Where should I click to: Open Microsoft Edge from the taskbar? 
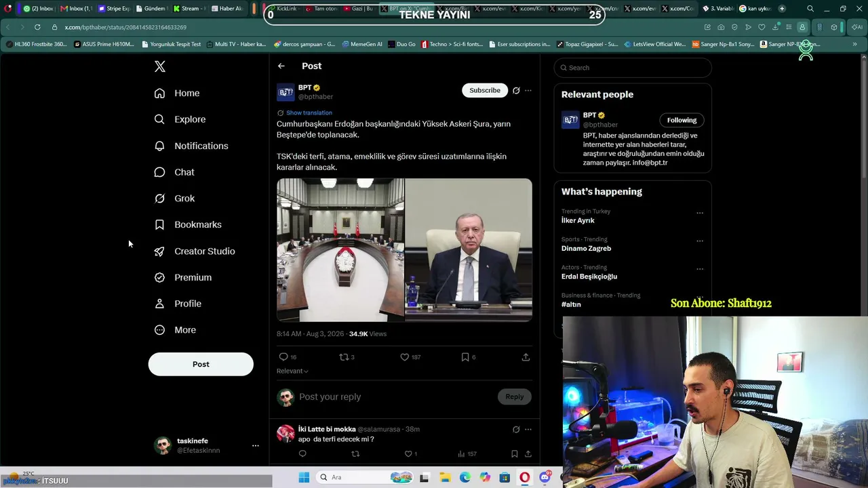[465, 477]
